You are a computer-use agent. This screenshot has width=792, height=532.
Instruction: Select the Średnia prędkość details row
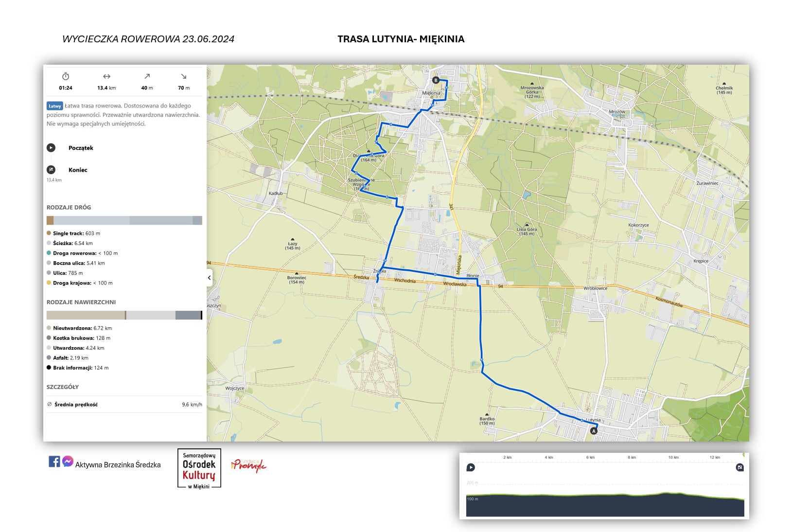pyautogui.click(x=124, y=405)
